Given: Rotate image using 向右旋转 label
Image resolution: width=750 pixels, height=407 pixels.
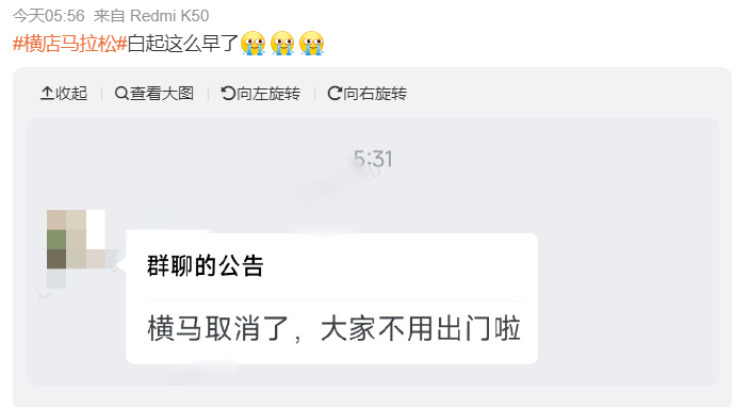Looking at the screenshot, I should (375, 93).
